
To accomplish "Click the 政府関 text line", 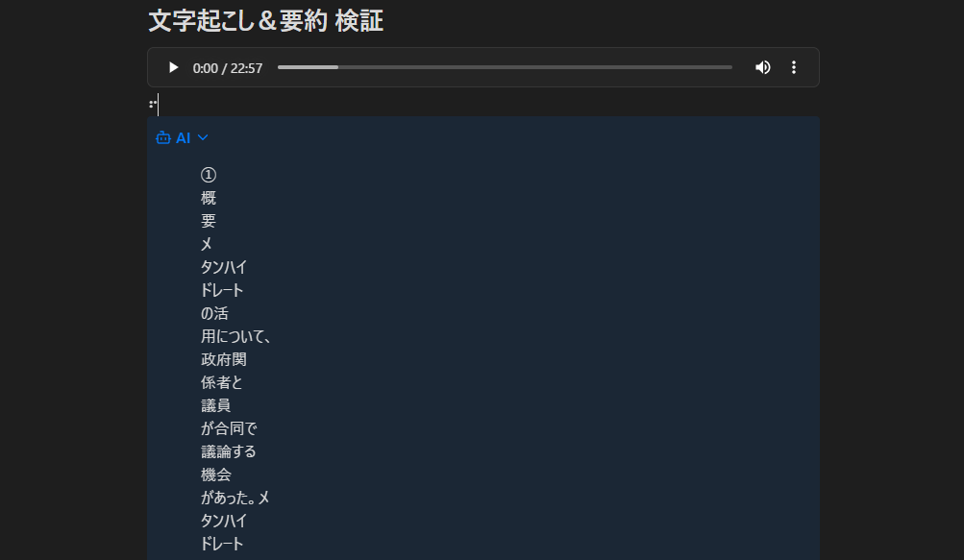I will [x=224, y=359].
